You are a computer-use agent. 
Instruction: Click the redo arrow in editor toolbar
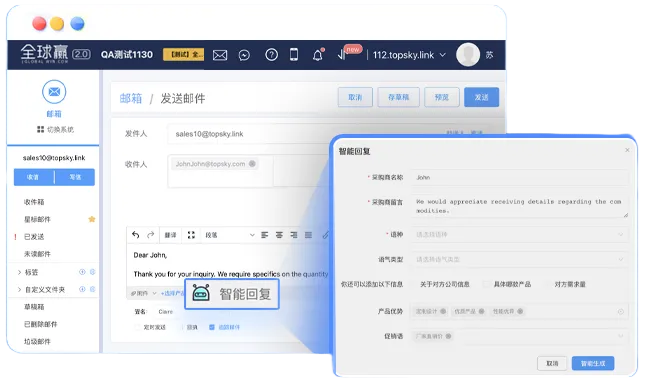(150, 235)
